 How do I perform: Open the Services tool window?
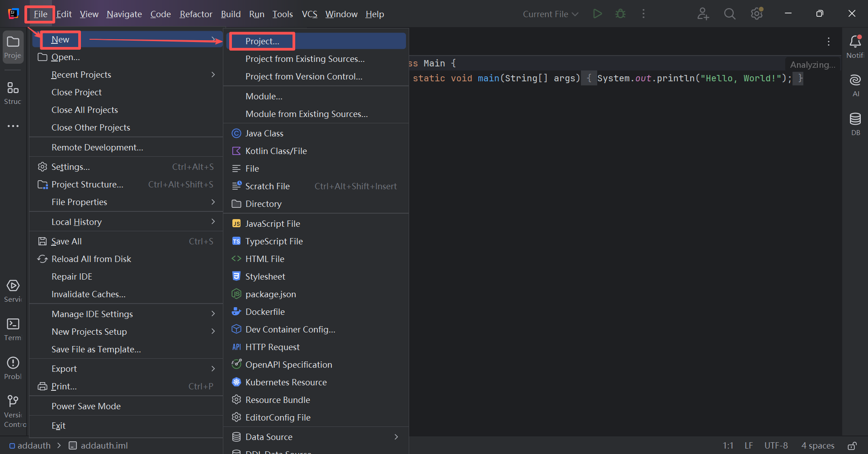coord(13,290)
